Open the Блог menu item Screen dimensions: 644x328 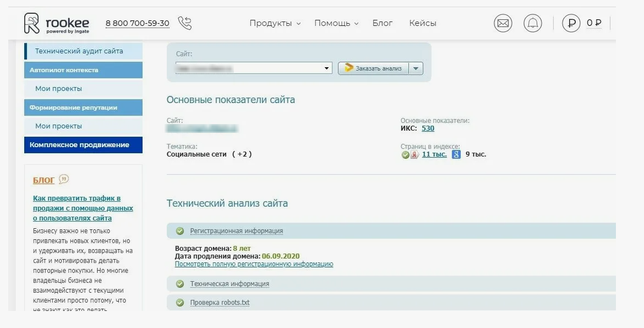[x=382, y=23]
